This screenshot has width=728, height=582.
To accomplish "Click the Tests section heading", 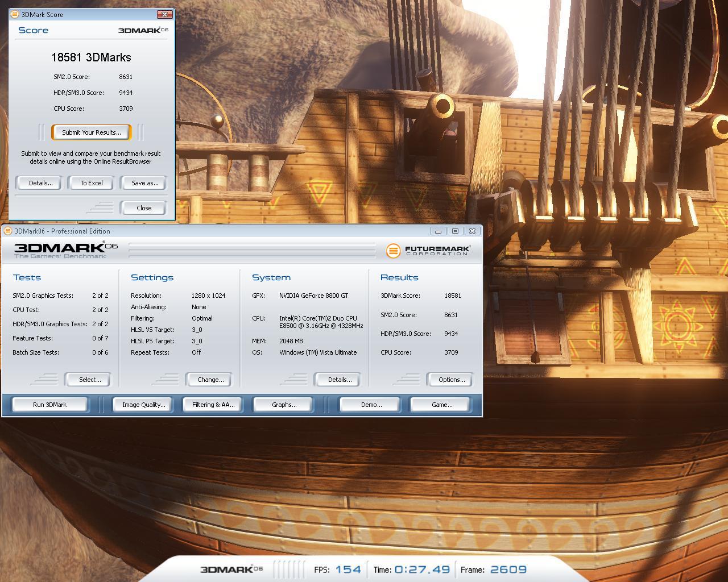I will coord(27,277).
